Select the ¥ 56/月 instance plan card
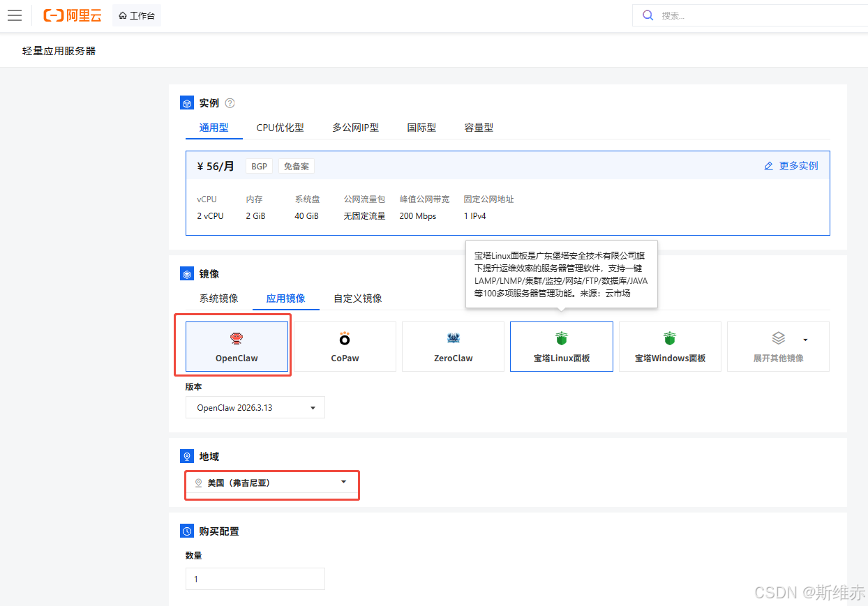Image resolution: width=868 pixels, height=606 pixels. point(508,193)
